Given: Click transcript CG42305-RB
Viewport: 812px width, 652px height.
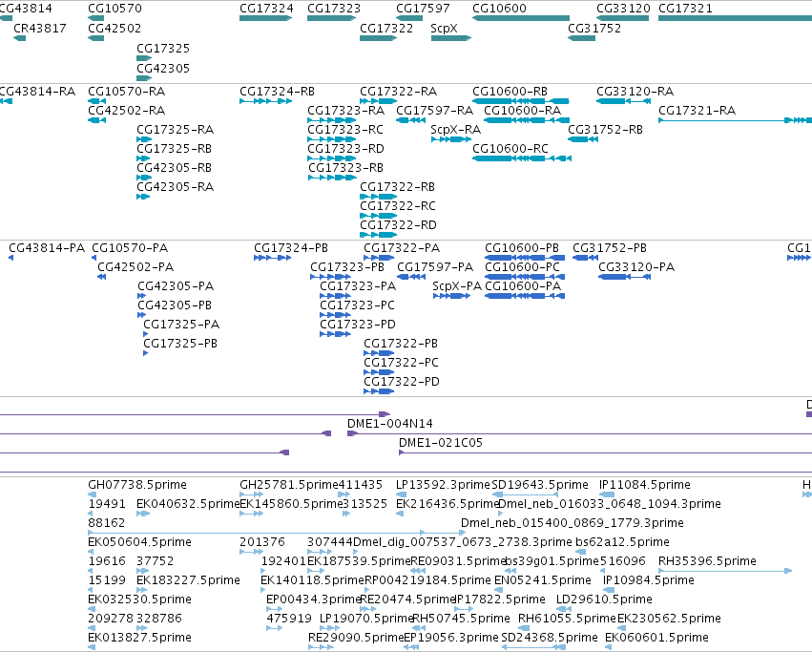Looking at the screenshot, I should pos(174,168).
